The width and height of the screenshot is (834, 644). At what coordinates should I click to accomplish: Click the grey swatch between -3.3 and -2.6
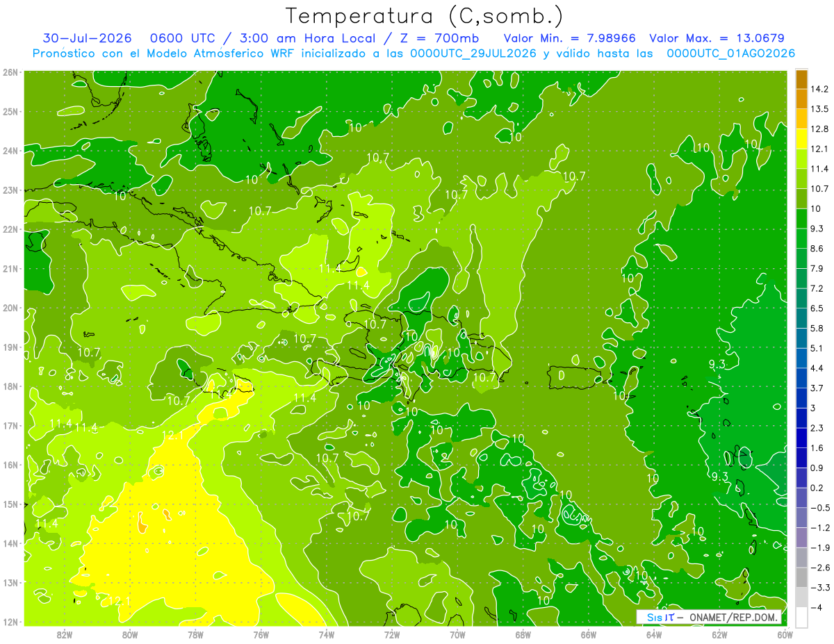(802, 577)
